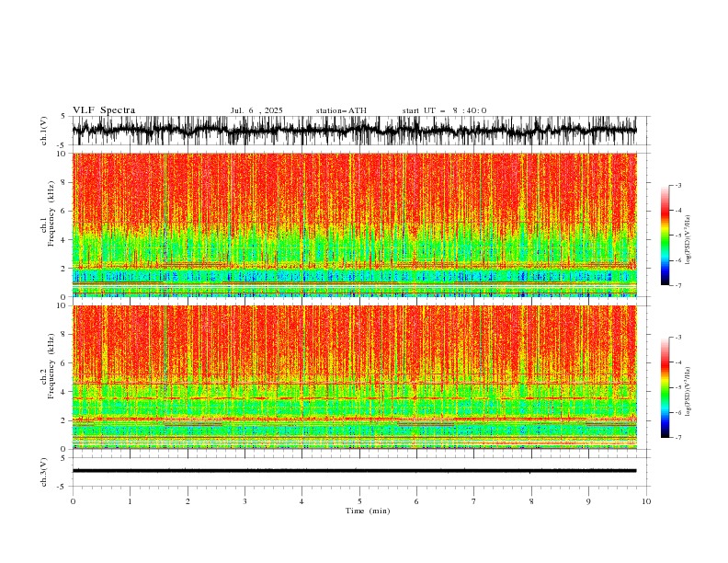728x563 pixels.
Task: Click time-axis tick label "7"
Action: pyautogui.click(x=474, y=501)
